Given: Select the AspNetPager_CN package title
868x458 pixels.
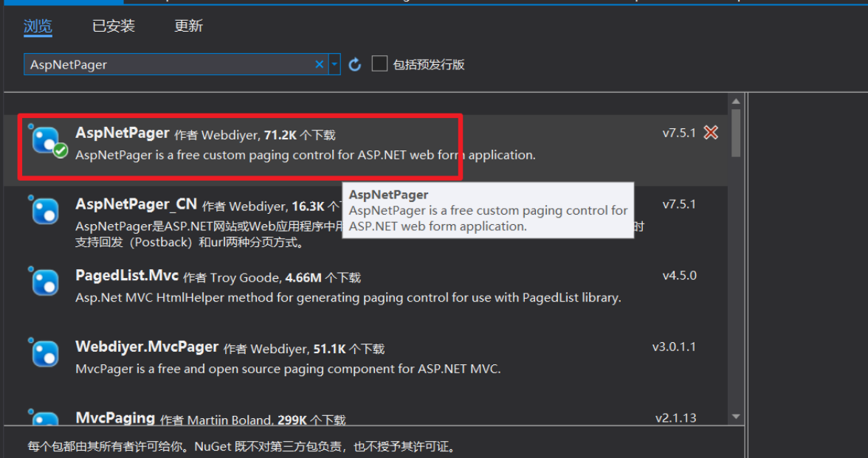Looking at the screenshot, I should pyautogui.click(x=136, y=205).
